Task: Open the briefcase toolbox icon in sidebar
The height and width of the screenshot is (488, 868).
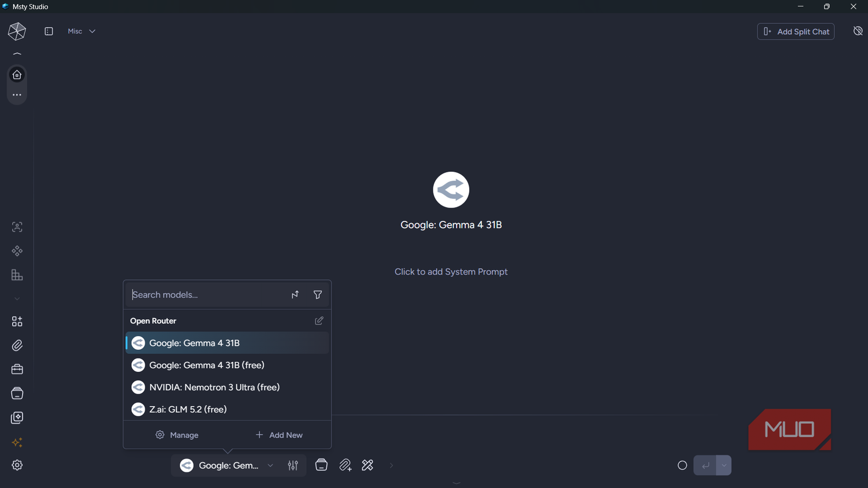Action: 17,369
